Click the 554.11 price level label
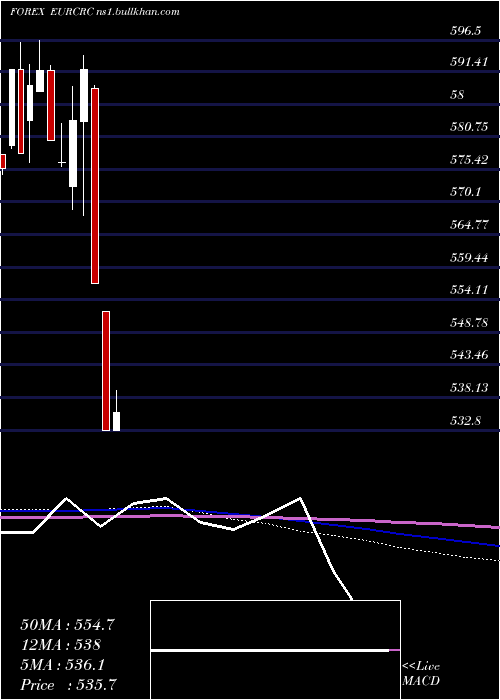The width and height of the screenshot is (500, 700). click(x=468, y=290)
